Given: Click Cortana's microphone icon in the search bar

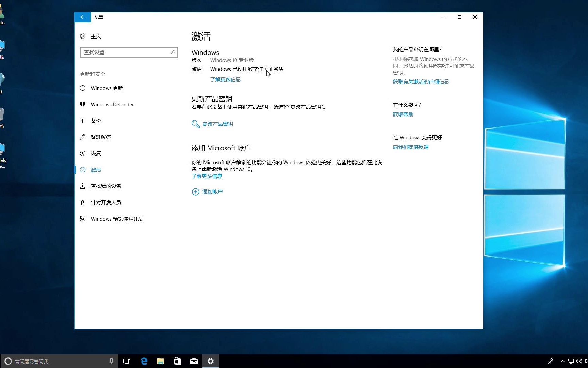Looking at the screenshot, I should click(x=111, y=361).
